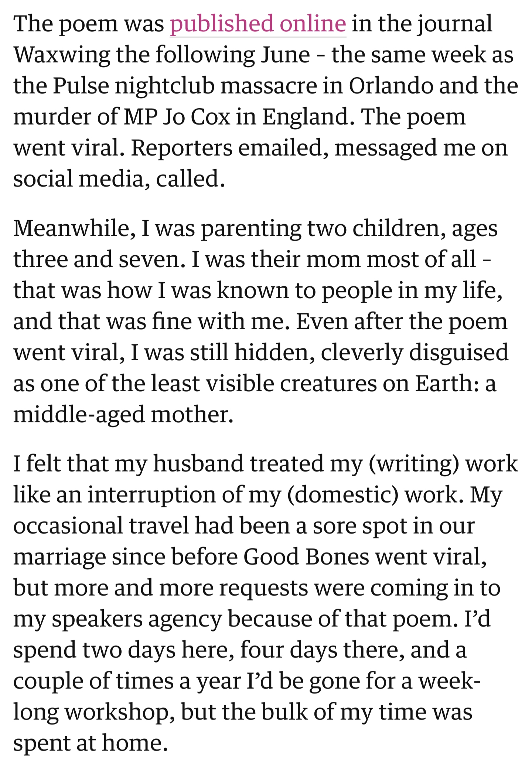Click the title 'Good Bones' in text

tap(306, 557)
